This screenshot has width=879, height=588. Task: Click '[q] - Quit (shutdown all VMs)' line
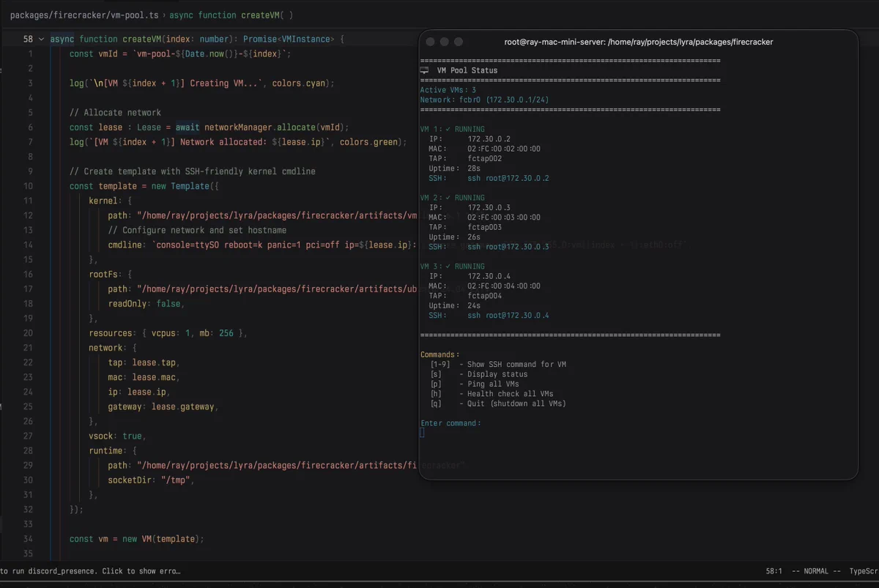pyautogui.click(x=498, y=403)
